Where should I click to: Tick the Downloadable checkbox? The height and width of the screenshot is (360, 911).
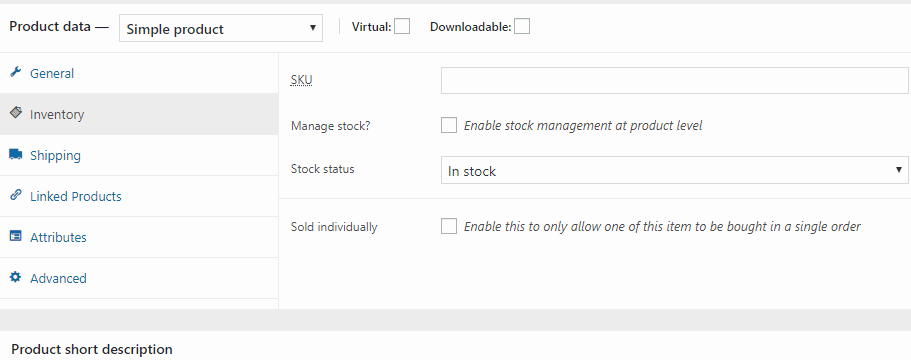pyautogui.click(x=522, y=26)
